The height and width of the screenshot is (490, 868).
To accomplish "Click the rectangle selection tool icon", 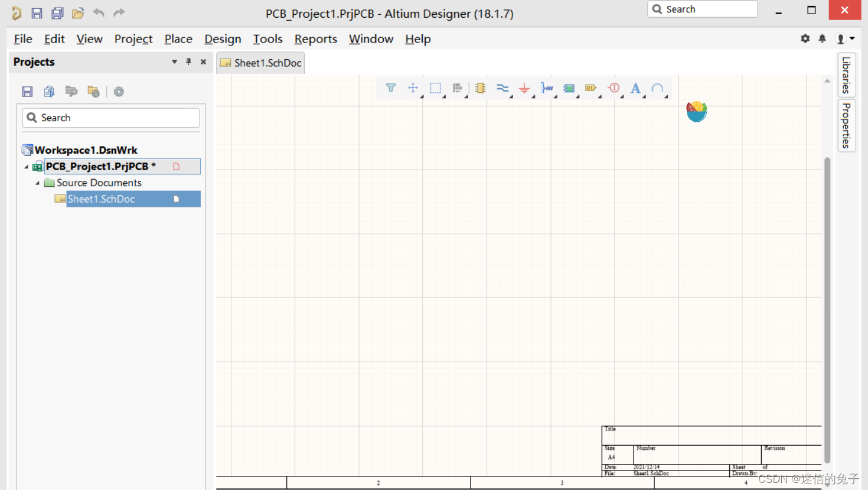I will [x=435, y=88].
